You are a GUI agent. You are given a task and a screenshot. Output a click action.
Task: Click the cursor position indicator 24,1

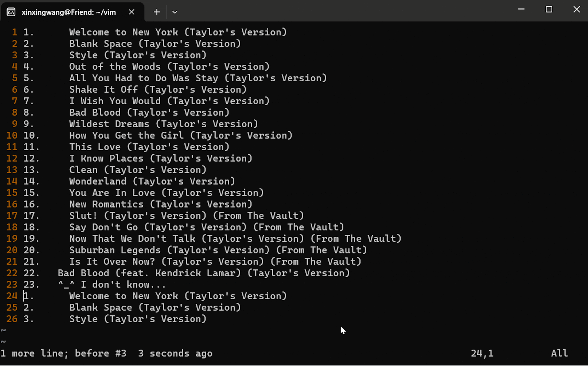click(x=482, y=353)
